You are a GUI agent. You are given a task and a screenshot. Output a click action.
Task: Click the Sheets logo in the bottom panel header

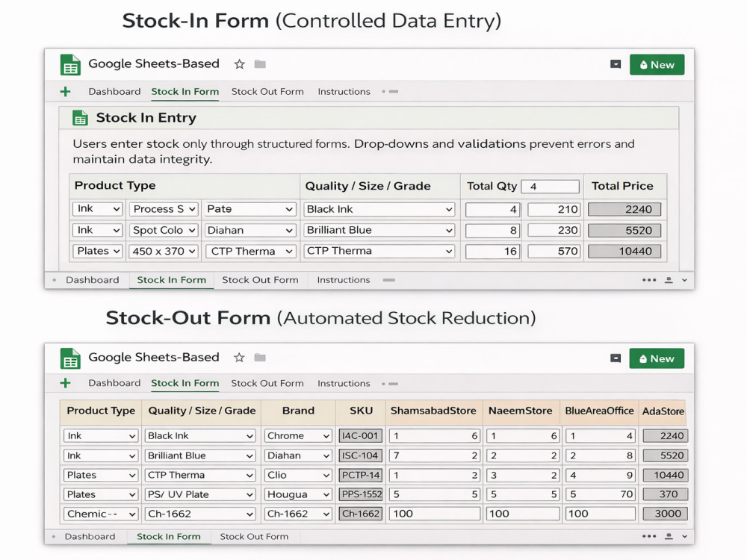[x=70, y=358]
